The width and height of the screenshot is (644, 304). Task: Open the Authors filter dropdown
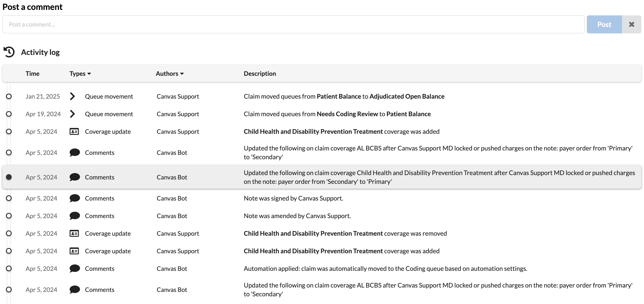[170, 74]
